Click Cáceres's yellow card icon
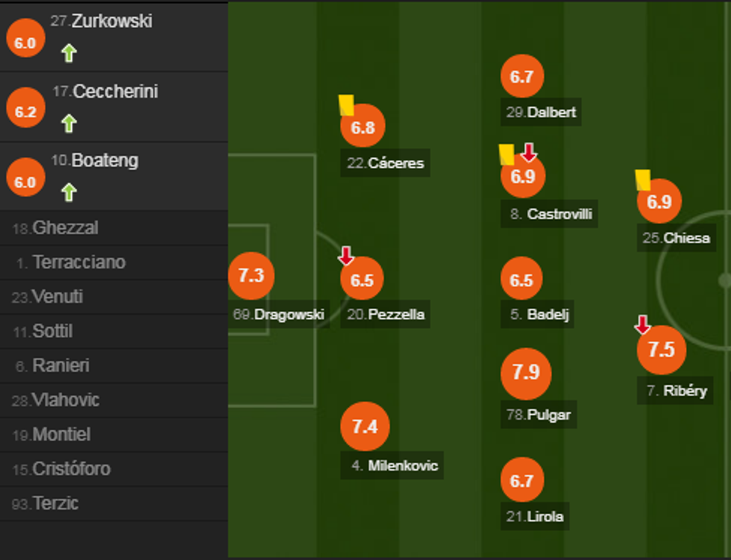Screen dimensions: 731x560 tap(346, 104)
